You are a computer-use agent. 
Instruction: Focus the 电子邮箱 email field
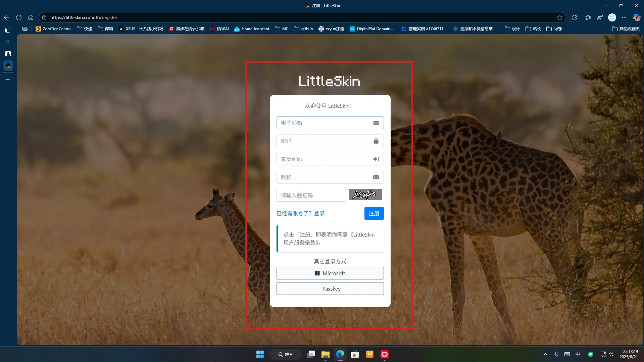pyautogui.click(x=330, y=123)
